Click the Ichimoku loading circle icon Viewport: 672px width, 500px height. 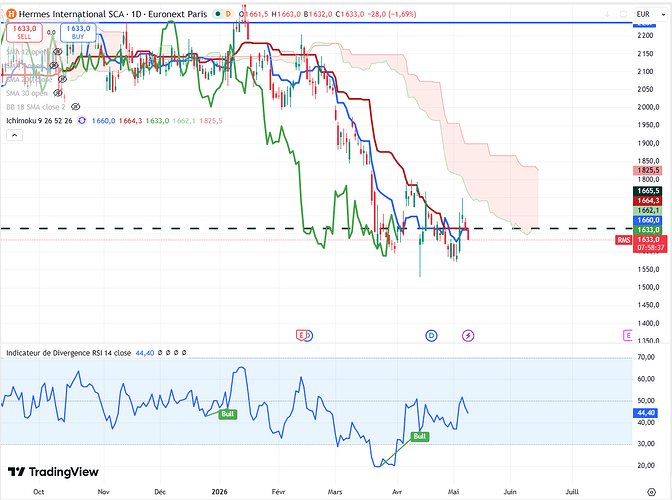tap(81, 121)
